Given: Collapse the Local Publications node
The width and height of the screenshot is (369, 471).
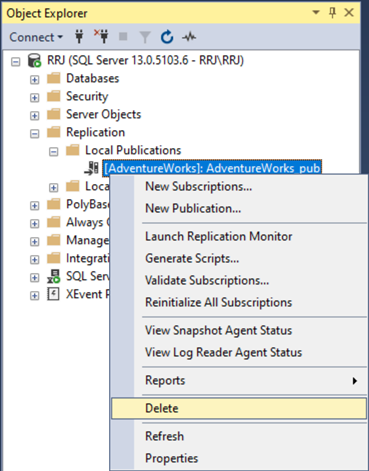Looking at the screenshot, I should click(54, 152).
